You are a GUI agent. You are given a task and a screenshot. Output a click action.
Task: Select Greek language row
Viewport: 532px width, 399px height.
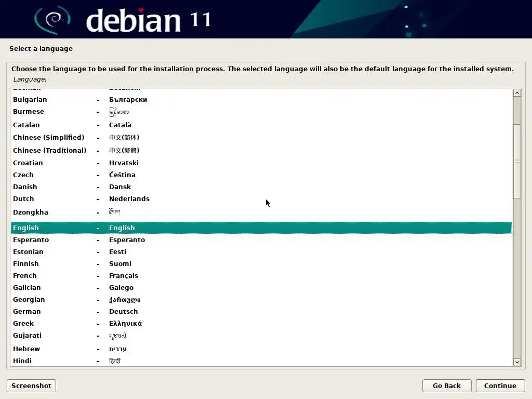(261, 323)
